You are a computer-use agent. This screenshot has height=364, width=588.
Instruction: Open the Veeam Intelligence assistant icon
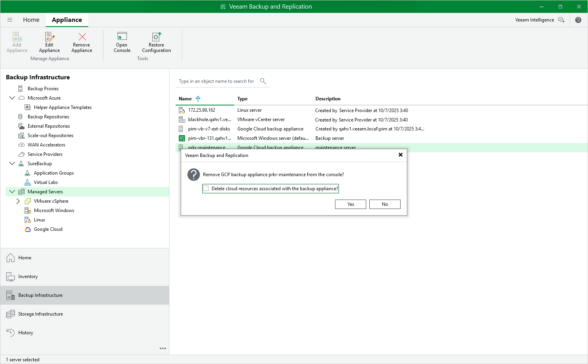(561, 20)
